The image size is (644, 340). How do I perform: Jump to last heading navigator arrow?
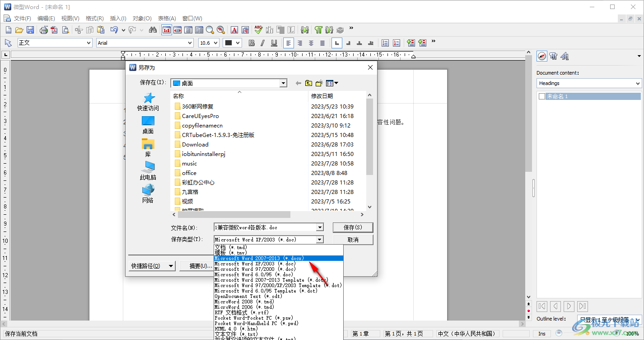583,306
